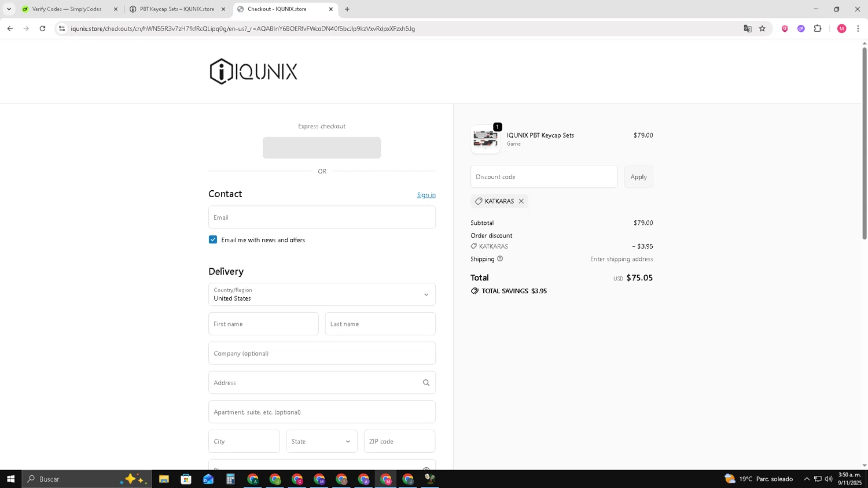Viewport: 868px width, 488px height.
Task: Open volume control in tray
Action: [829, 479]
